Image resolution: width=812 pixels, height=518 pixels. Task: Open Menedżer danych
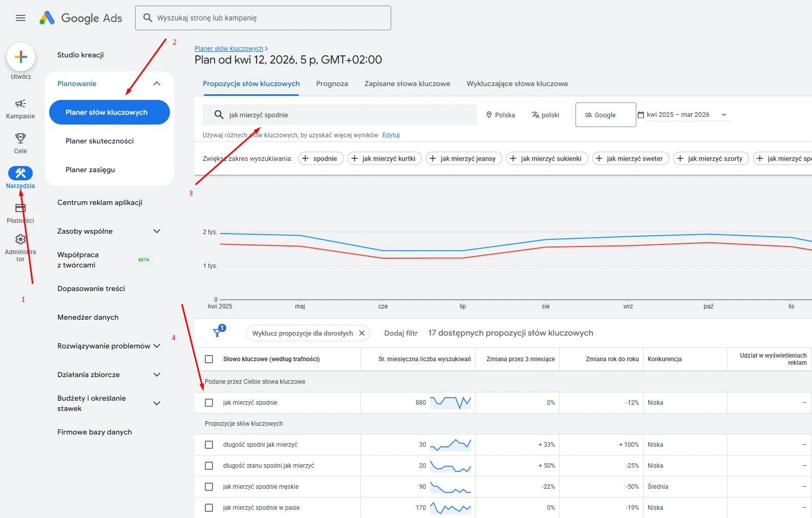(x=88, y=317)
